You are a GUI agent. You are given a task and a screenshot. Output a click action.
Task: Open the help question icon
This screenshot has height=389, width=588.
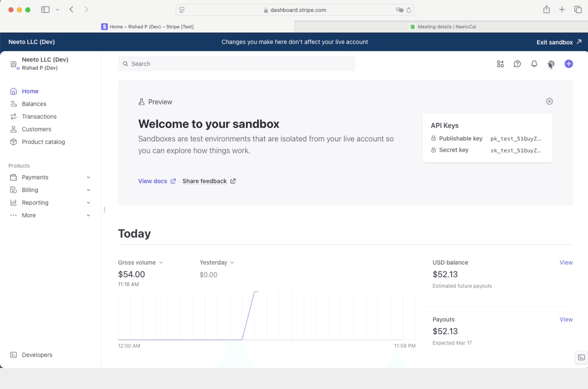(x=517, y=64)
